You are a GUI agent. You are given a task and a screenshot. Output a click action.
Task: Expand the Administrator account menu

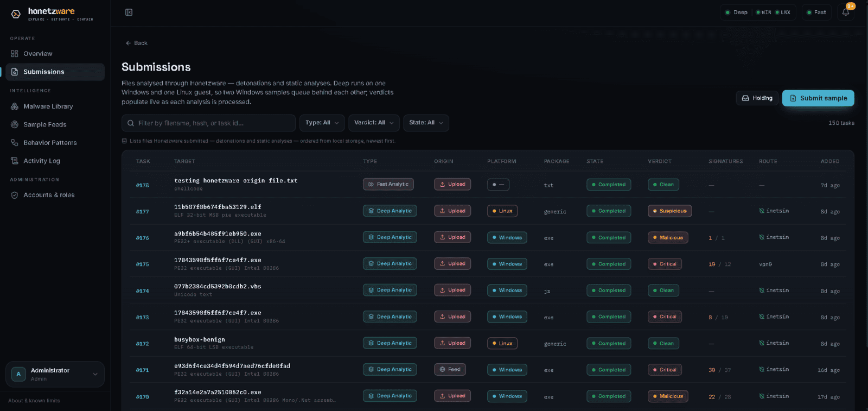tap(55, 374)
